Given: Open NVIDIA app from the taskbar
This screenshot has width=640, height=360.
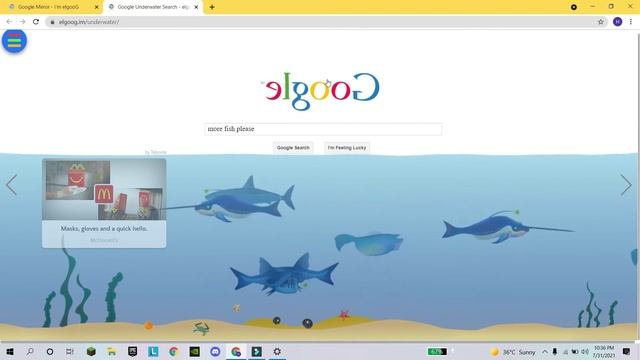Looking at the screenshot, I should (x=195, y=351).
